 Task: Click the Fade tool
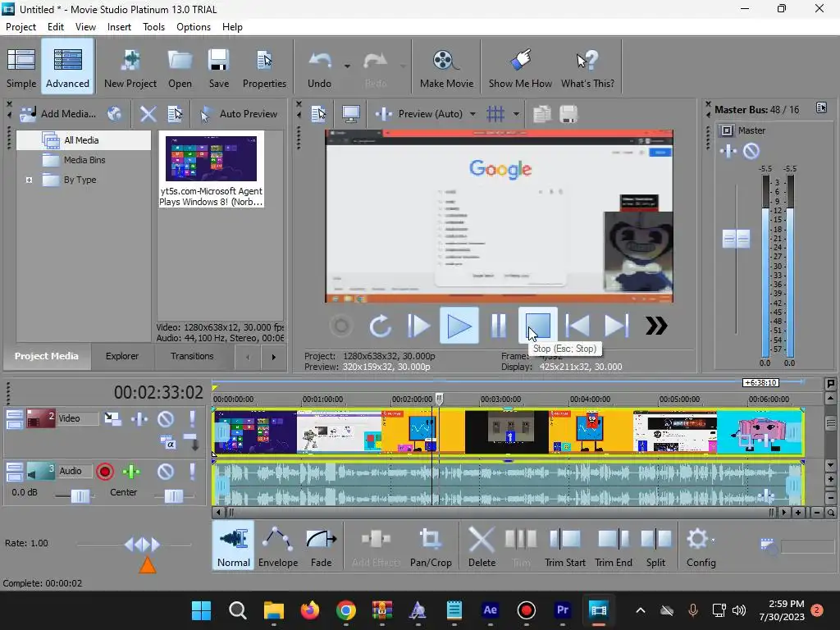(x=321, y=546)
